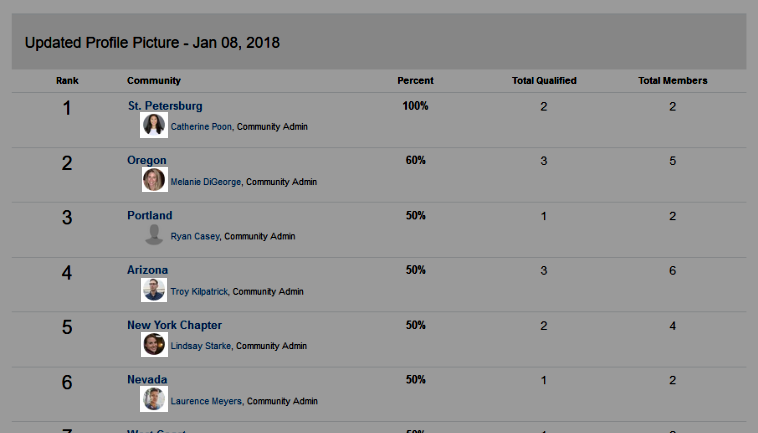758x433 pixels.
Task: Select Lindsay Starke's name link
Action: [x=201, y=346]
